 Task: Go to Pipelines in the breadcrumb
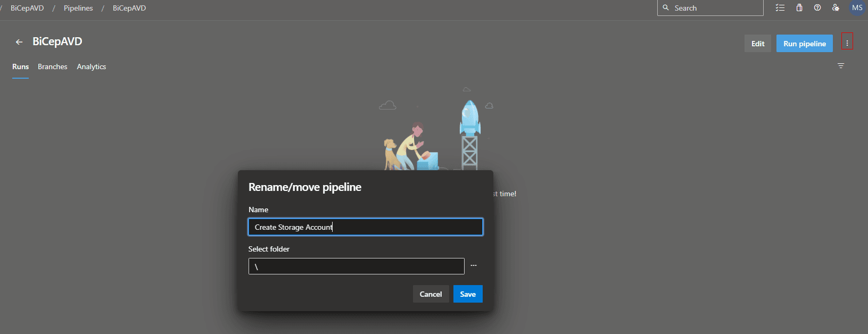[x=78, y=8]
